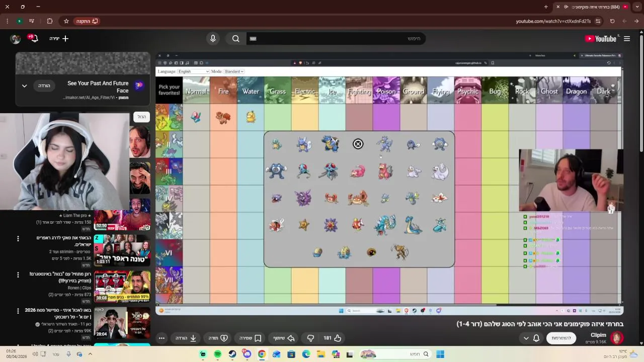
Task: Select the 'הכל' filter chip
Action: point(142,117)
